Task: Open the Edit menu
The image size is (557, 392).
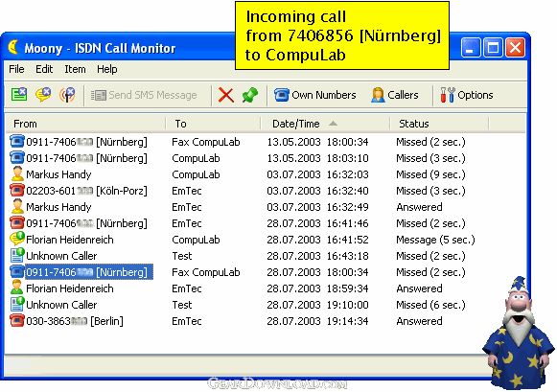Action: point(44,69)
